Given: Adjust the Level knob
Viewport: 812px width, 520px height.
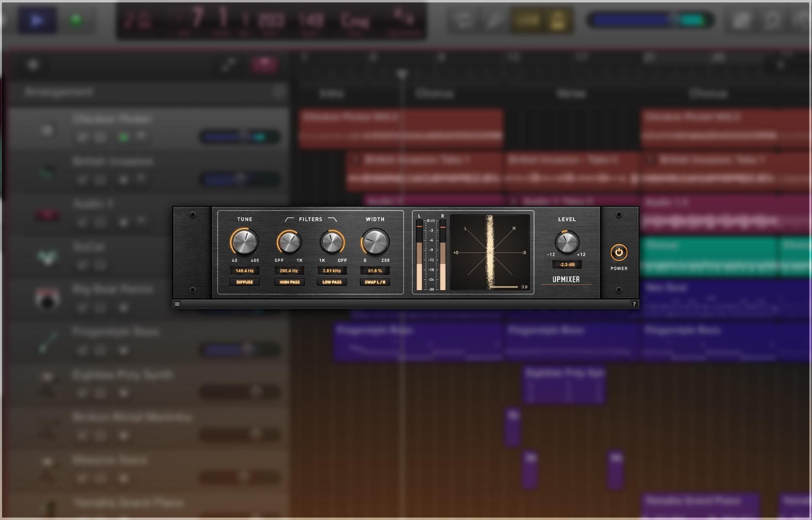Looking at the screenshot, I should coord(567,242).
